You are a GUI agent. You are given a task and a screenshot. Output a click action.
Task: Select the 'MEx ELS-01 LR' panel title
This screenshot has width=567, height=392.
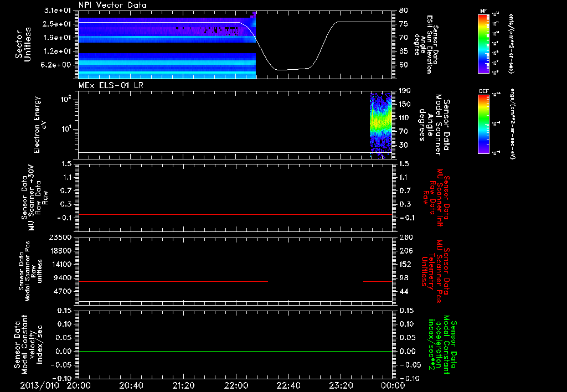[x=111, y=85]
